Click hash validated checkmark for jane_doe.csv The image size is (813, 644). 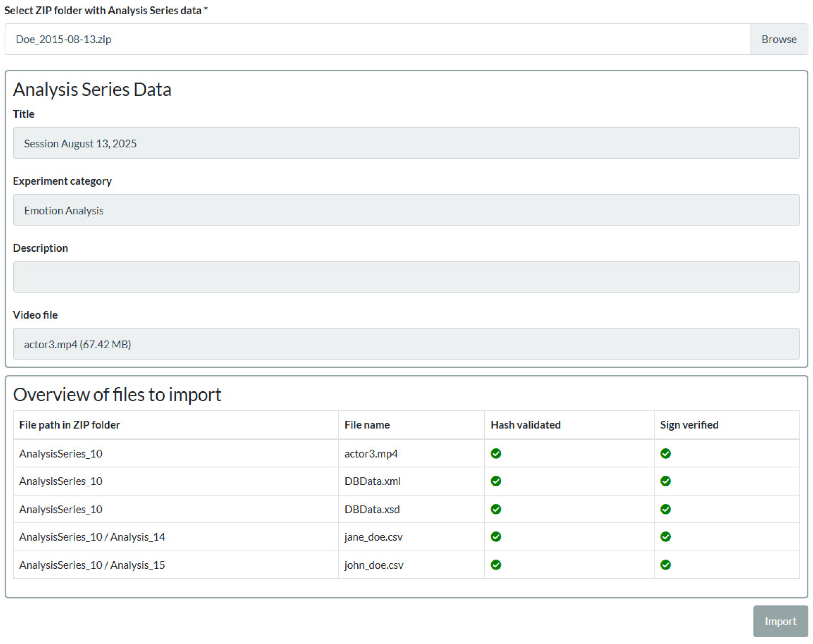(x=496, y=536)
